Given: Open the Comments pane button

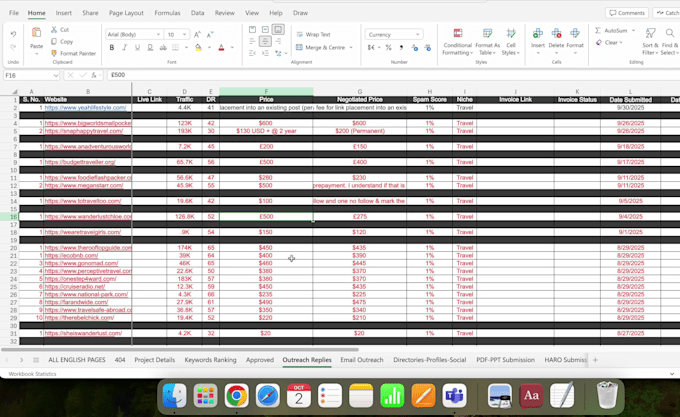Looking at the screenshot, I should coord(627,13).
